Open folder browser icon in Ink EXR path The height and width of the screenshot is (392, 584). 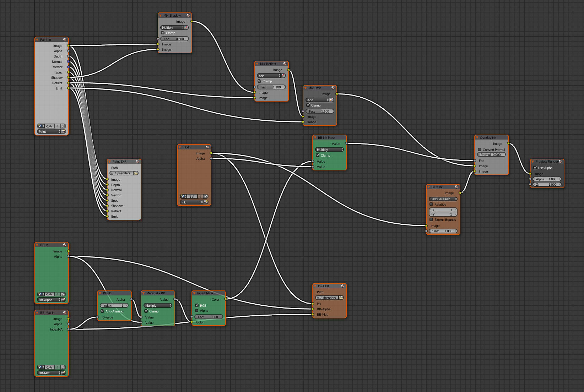341,298
